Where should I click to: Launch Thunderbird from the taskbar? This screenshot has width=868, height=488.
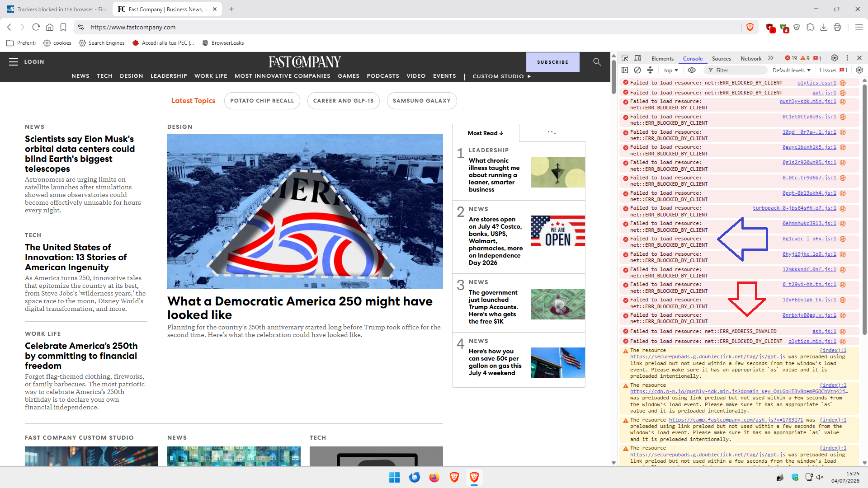415,477
